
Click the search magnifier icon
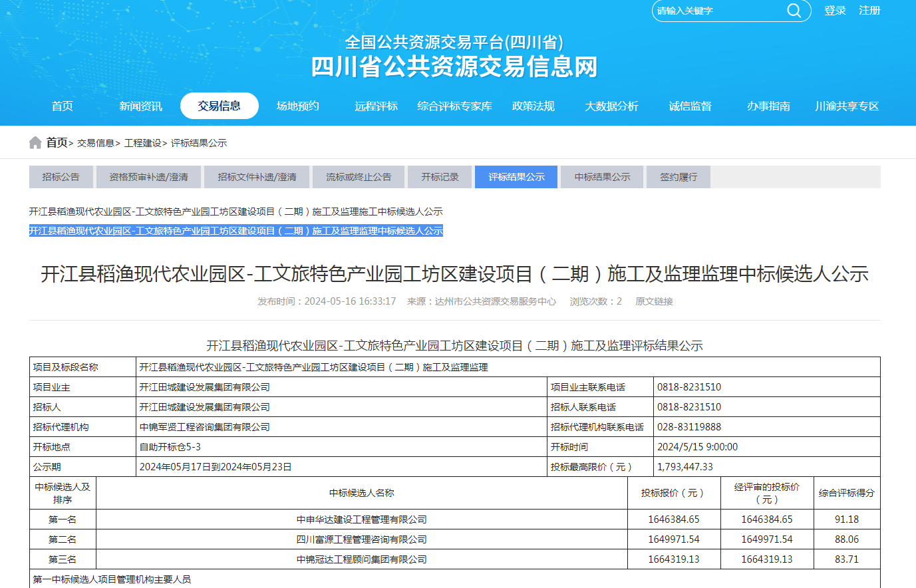[794, 11]
